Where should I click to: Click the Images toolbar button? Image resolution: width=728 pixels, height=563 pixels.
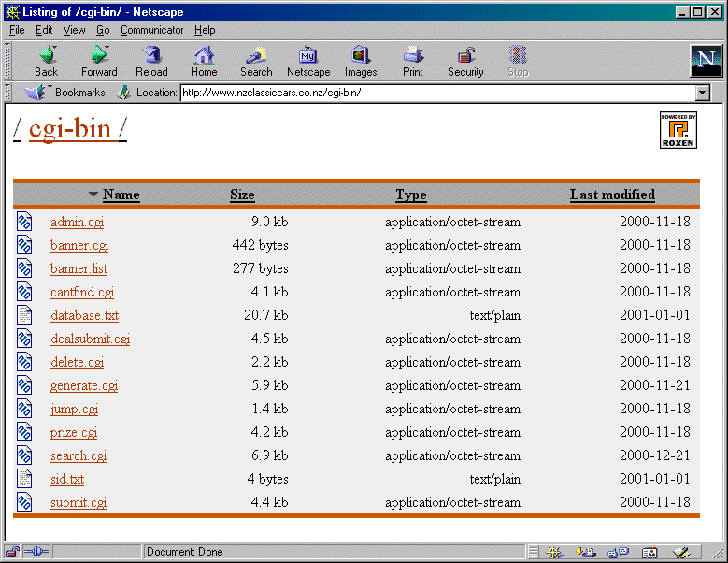361,62
